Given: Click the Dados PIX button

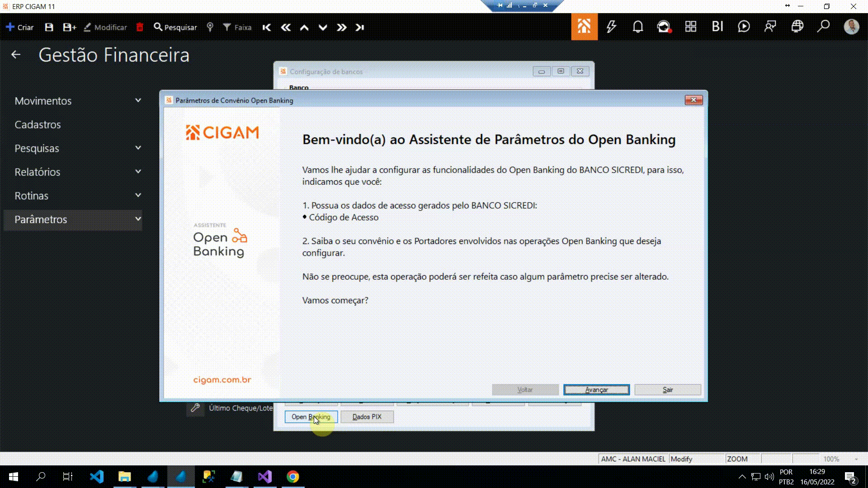Looking at the screenshot, I should (367, 417).
